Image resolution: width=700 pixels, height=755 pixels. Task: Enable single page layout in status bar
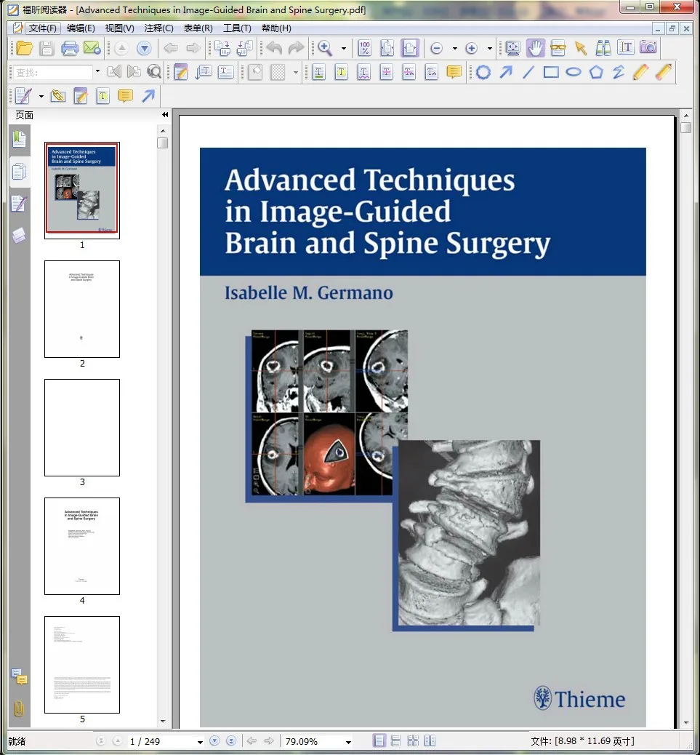tap(379, 740)
